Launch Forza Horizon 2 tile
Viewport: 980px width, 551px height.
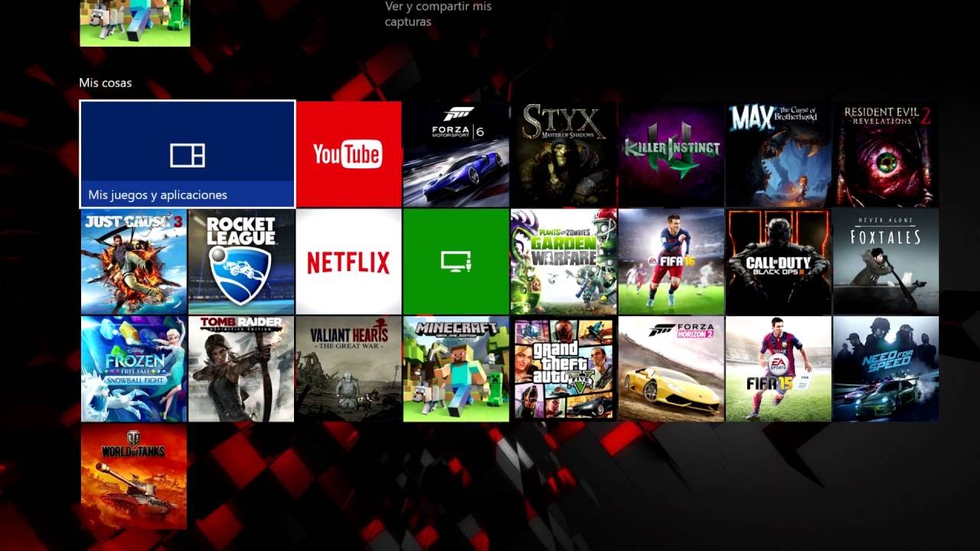(x=671, y=369)
